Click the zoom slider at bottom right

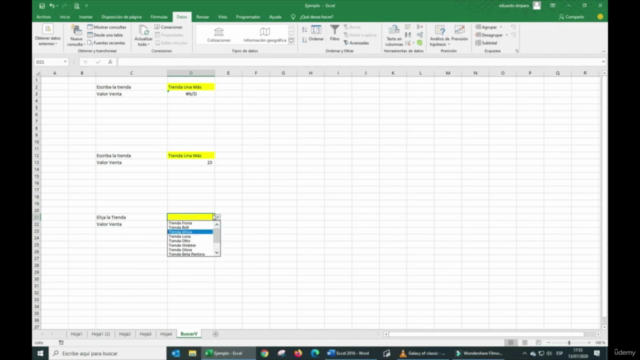(x=569, y=343)
